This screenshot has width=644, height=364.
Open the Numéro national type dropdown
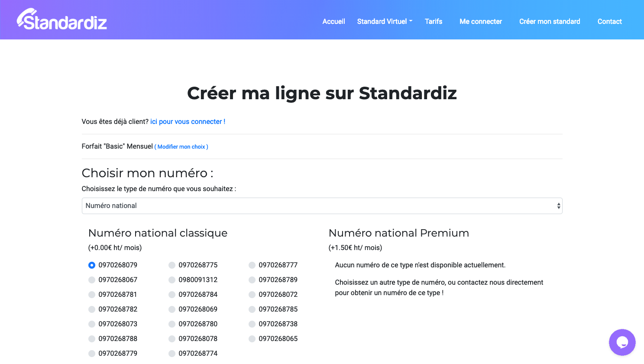[322, 206]
